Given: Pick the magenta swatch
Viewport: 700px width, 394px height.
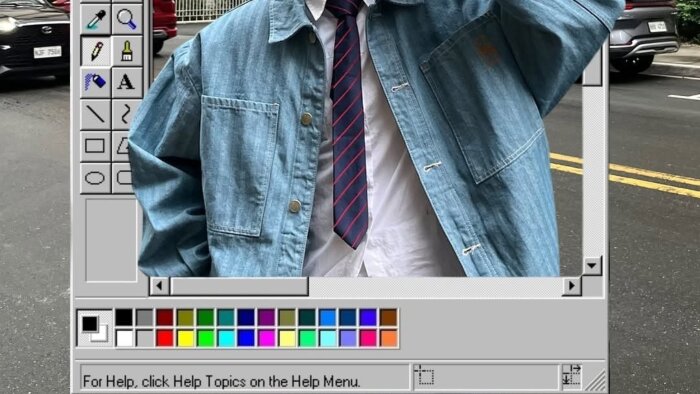Looking at the screenshot, I should pyautogui.click(x=267, y=338).
